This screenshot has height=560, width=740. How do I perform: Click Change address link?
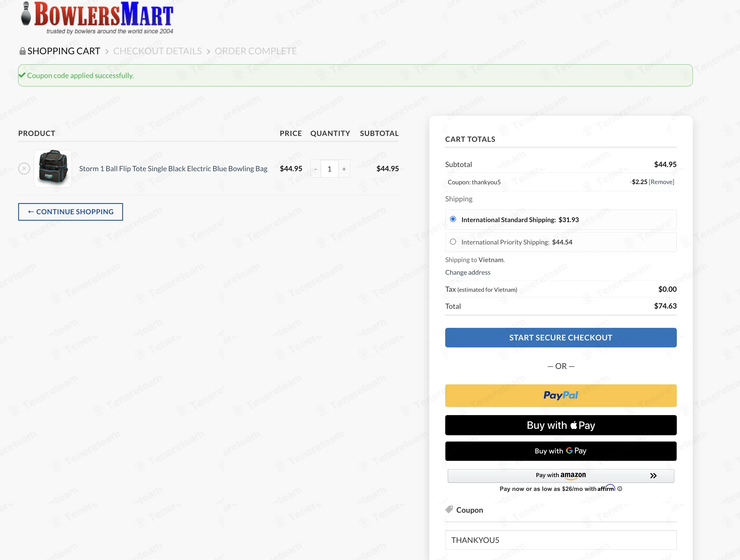pos(468,272)
